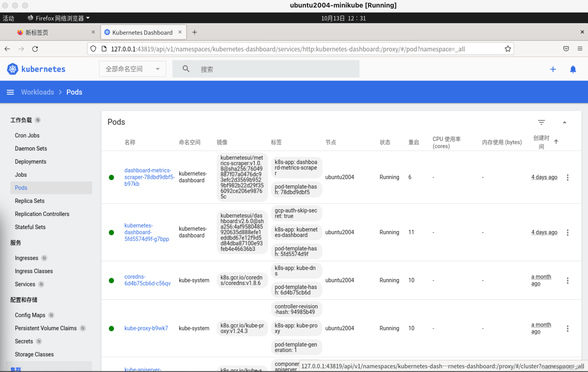Open coredns-6d4b75cb6d-c56qv pod

(148, 280)
